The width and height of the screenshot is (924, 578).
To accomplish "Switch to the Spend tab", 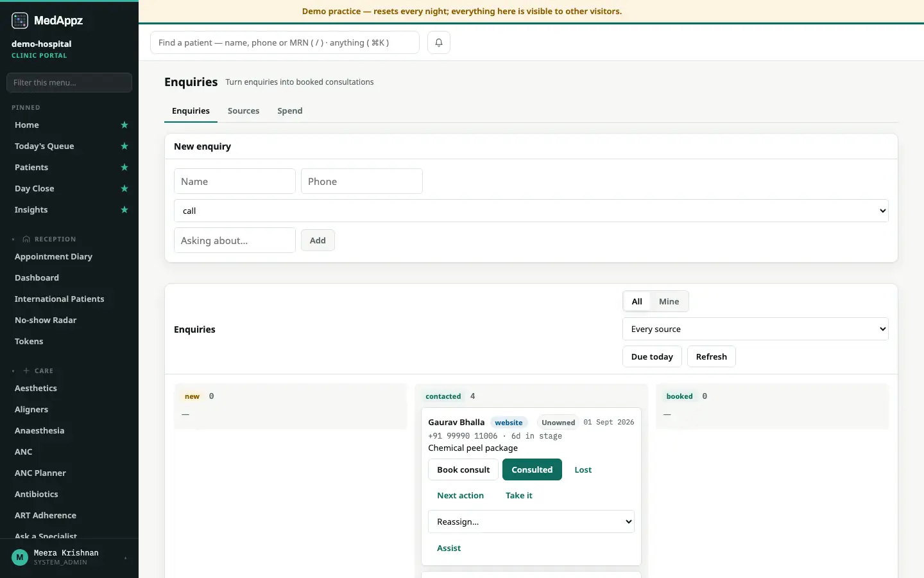I will coord(289,111).
